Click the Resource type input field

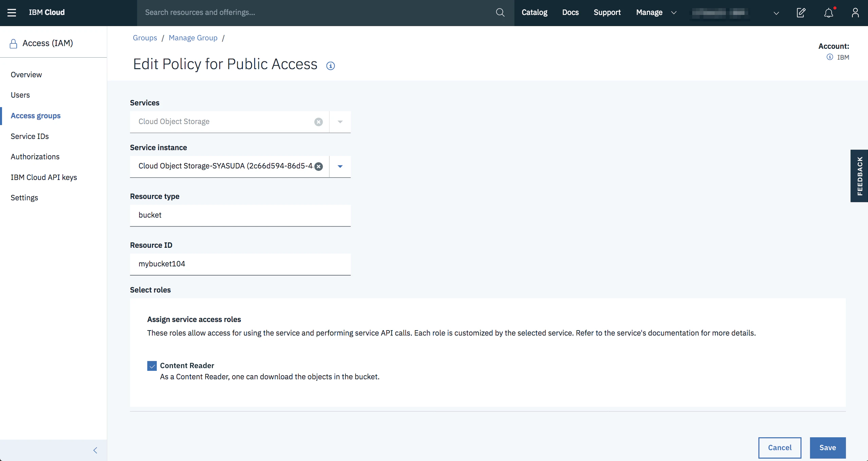point(240,215)
